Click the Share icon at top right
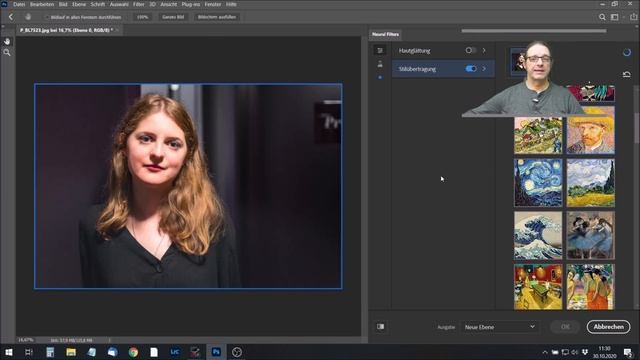The width and height of the screenshot is (640, 360). [633, 17]
